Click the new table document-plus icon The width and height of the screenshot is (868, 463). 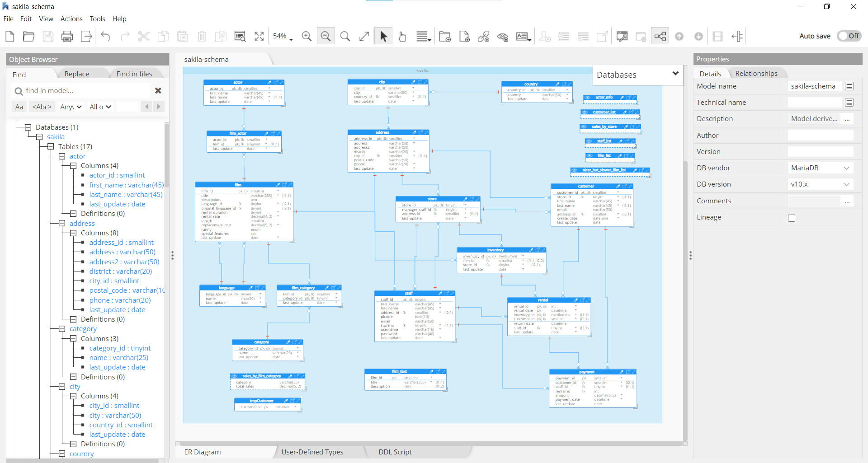click(464, 36)
